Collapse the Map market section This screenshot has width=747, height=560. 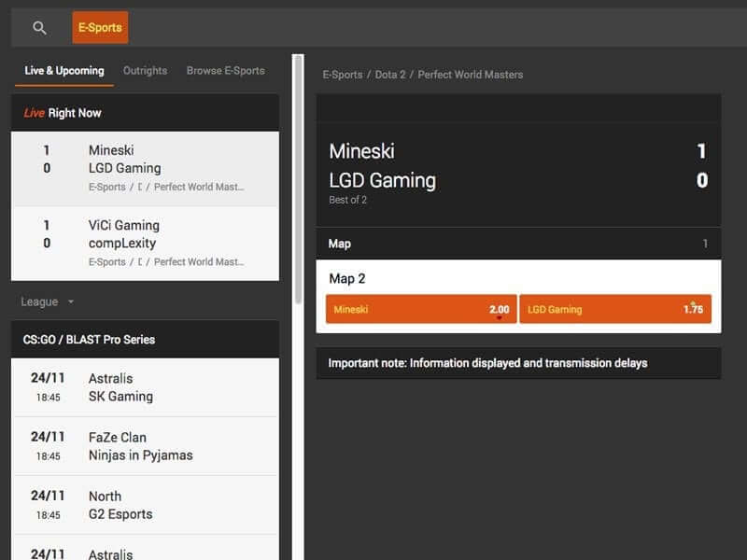(518, 244)
